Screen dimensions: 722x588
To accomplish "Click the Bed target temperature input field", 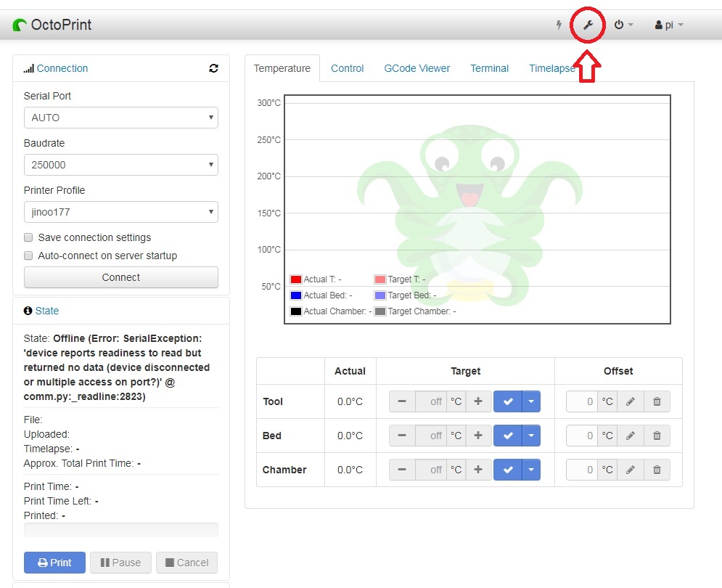I will 431,436.
